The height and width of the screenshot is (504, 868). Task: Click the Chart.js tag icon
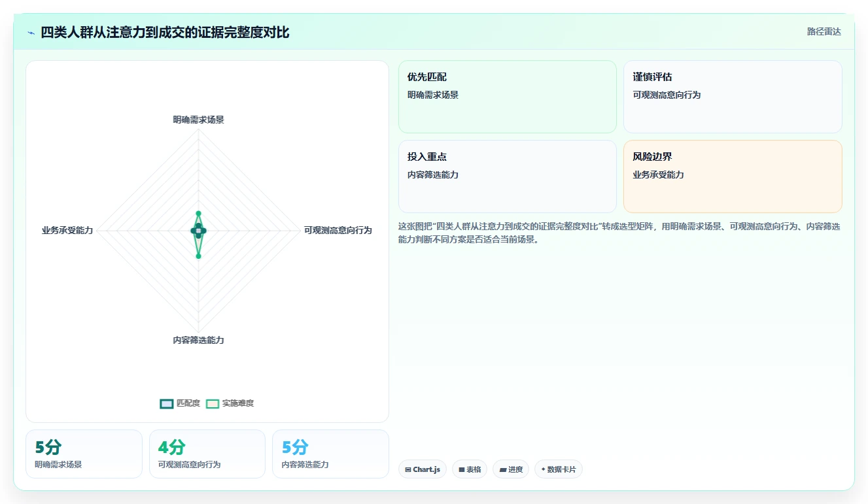pyautogui.click(x=408, y=469)
